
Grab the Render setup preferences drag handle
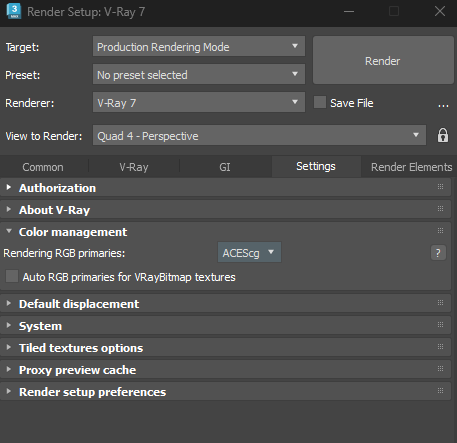[x=440, y=391]
